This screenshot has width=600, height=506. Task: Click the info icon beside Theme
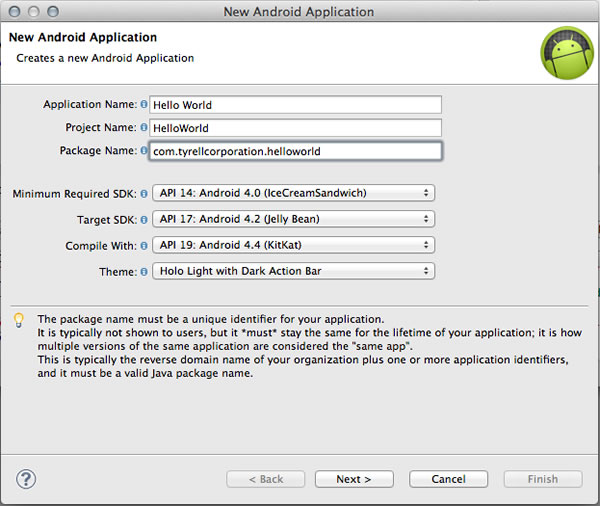point(144,272)
